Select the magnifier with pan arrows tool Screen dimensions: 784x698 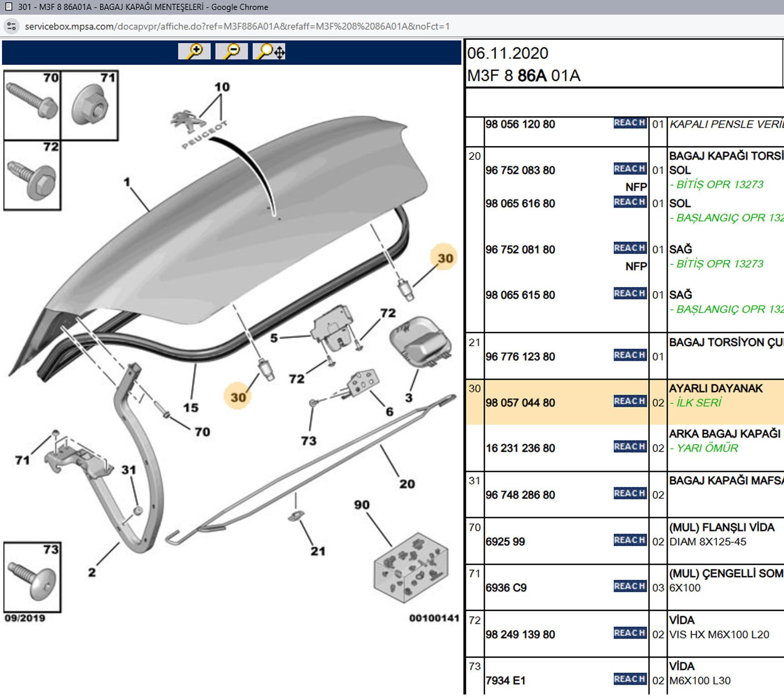(x=269, y=51)
